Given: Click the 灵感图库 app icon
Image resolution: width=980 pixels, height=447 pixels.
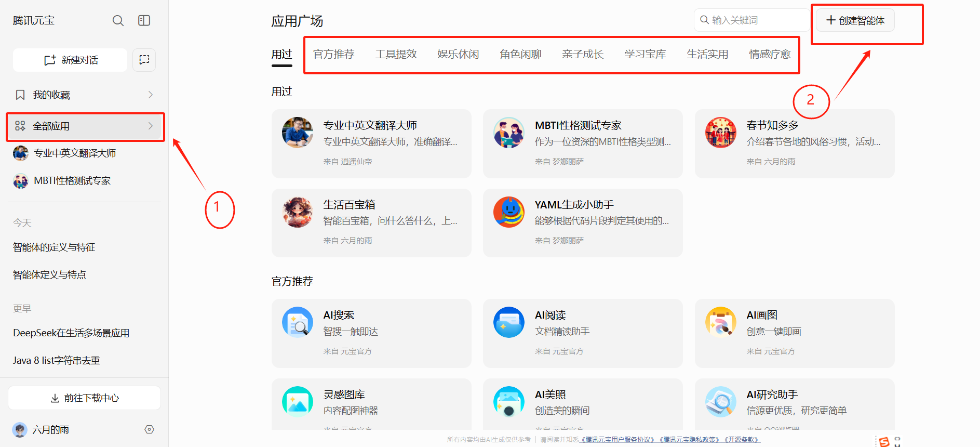Looking at the screenshot, I should (x=298, y=402).
